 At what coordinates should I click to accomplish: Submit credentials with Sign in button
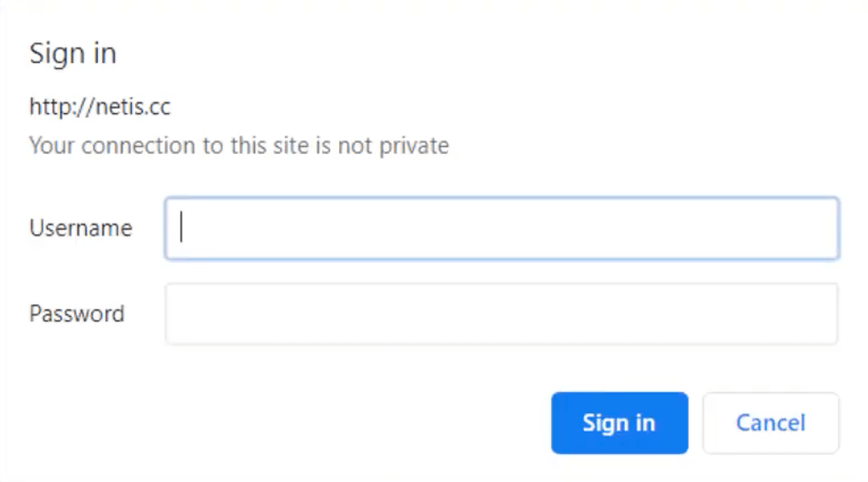coord(619,422)
